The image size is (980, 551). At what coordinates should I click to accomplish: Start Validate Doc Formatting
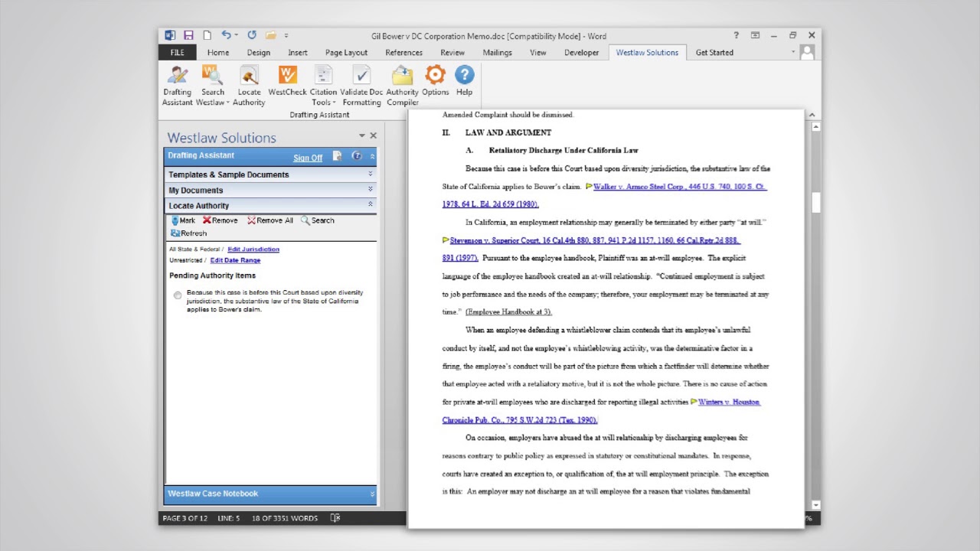click(361, 86)
